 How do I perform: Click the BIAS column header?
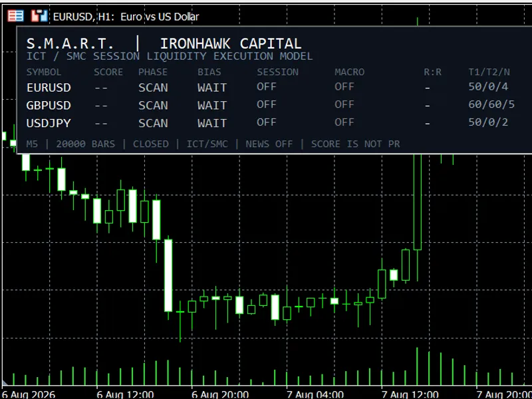pyautogui.click(x=209, y=72)
